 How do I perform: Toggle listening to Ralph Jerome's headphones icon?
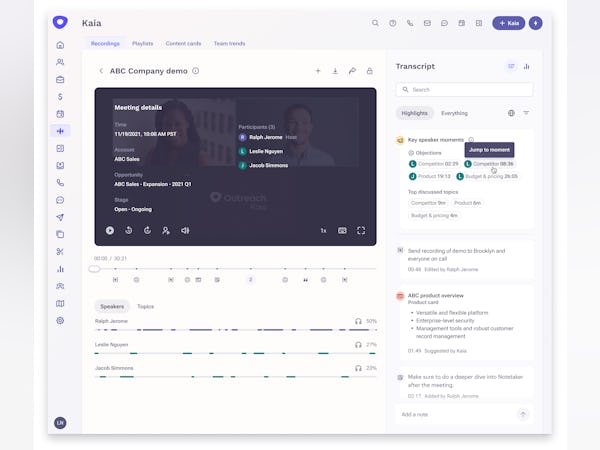tap(358, 321)
